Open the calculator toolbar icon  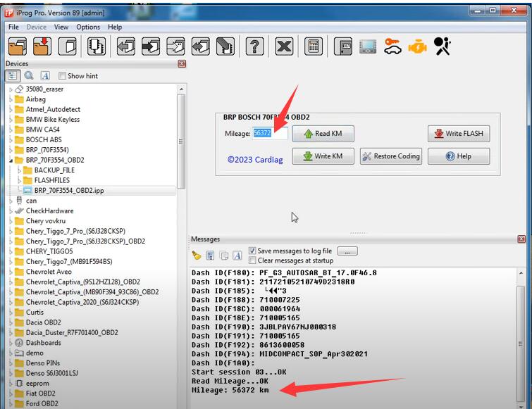314,46
